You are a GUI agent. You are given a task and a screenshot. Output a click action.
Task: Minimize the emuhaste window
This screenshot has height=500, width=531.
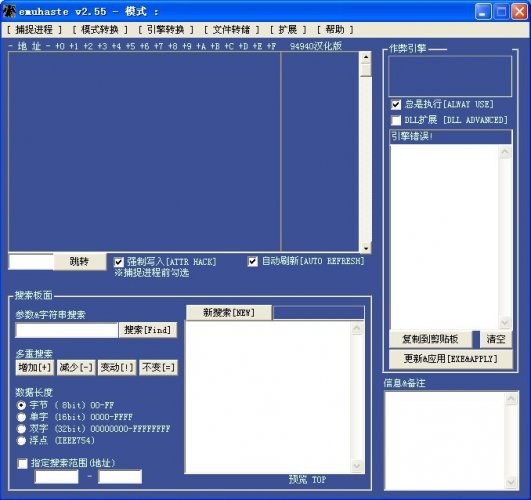pos(483,12)
